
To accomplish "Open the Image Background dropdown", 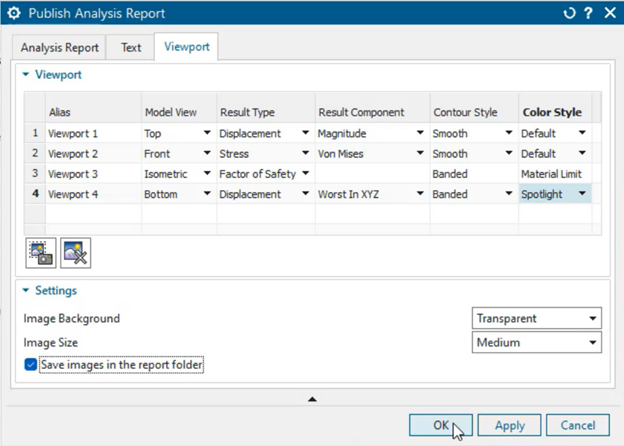I will [537, 318].
